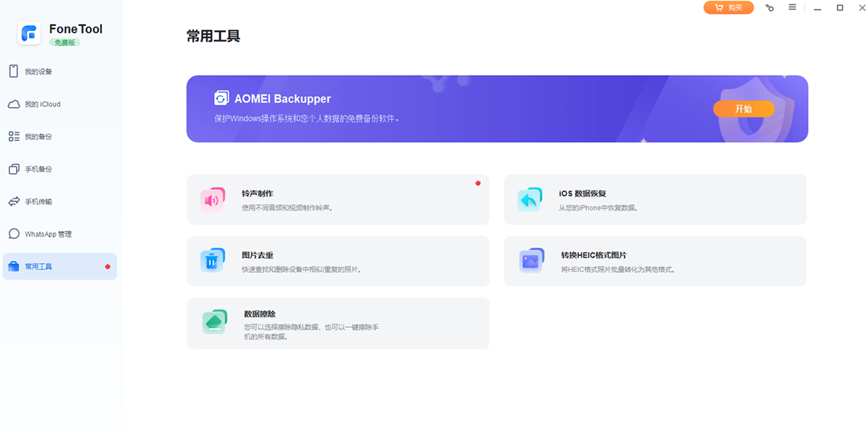Click text 使用不同音频和视频制作铃声
868x434 pixels.
click(287, 208)
